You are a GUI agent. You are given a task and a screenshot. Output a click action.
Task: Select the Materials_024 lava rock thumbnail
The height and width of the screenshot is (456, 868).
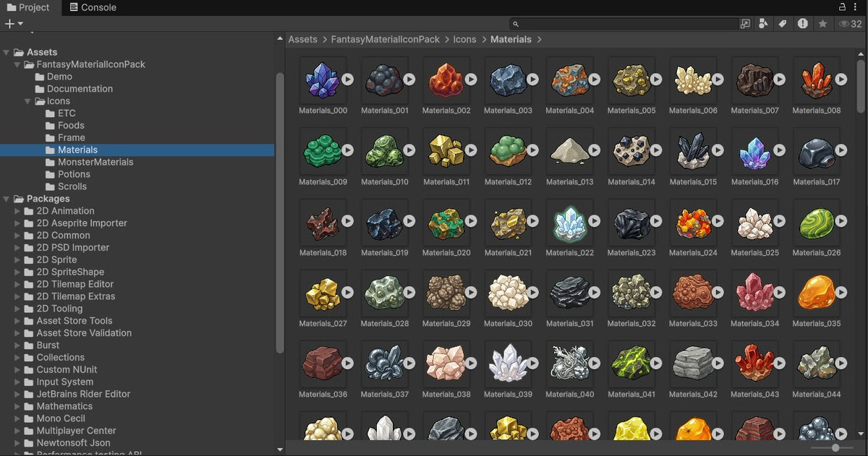tap(693, 221)
